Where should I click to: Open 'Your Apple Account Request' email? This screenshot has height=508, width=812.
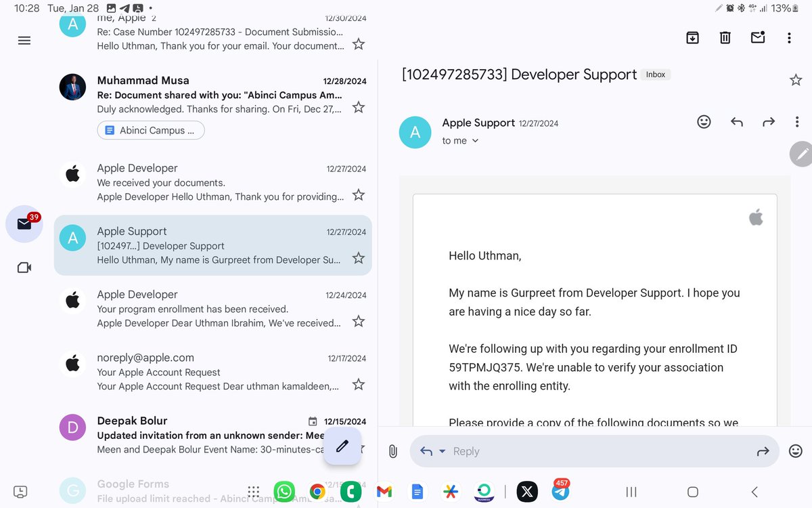(x=212, y=372)
